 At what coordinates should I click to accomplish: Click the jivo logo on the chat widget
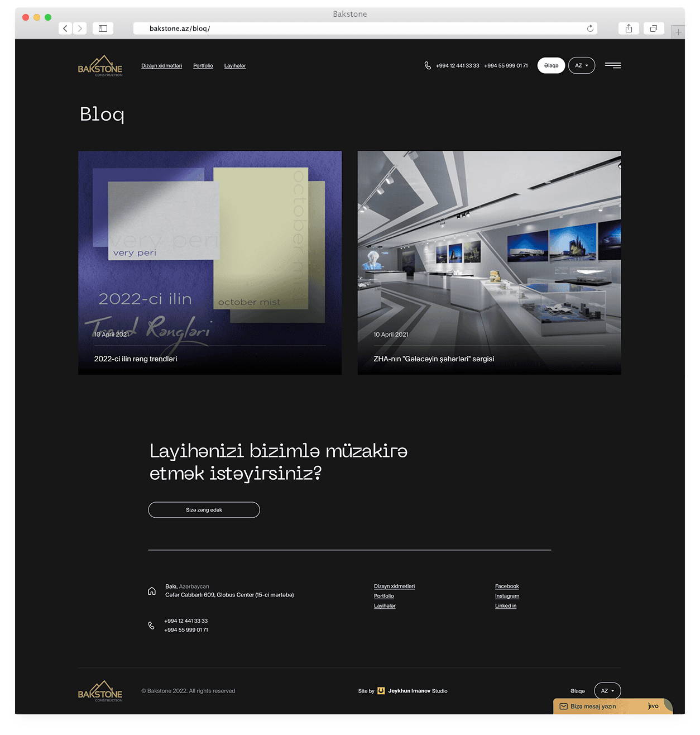tap(653, 706)
